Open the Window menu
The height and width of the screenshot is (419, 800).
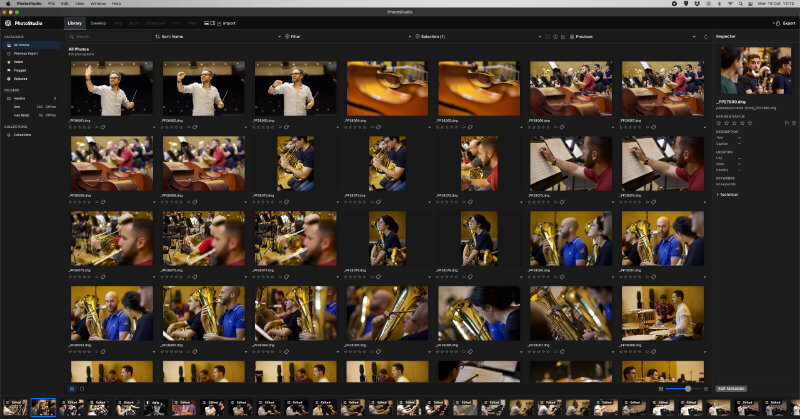[98, 4]
